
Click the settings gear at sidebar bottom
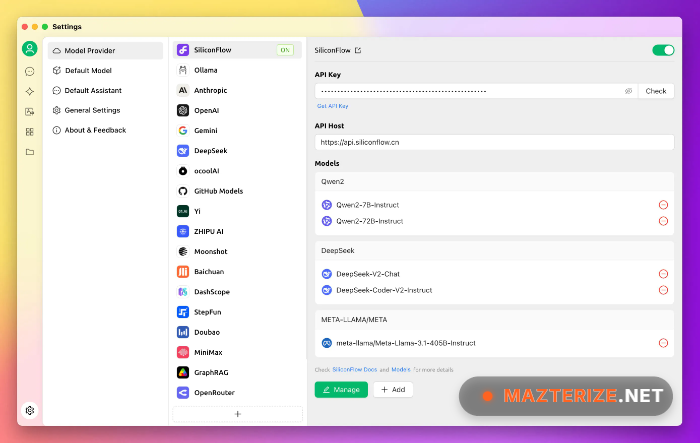30,410
